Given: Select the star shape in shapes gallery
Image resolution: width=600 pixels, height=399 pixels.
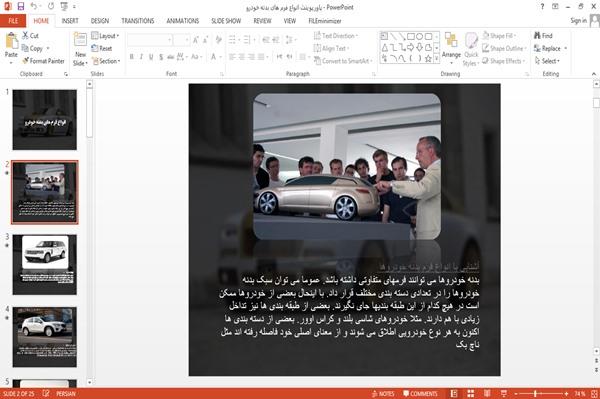Looking at the screenshot, I should pos(428,59).
